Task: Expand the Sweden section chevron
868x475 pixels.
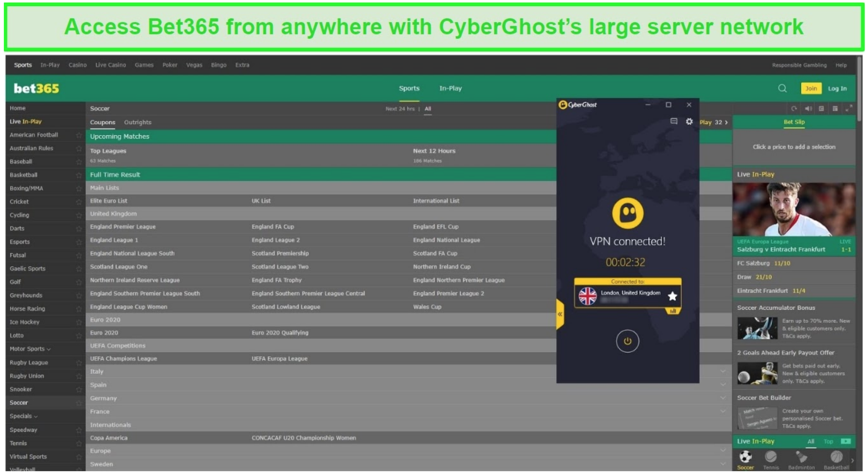Action: click(723, 464)
